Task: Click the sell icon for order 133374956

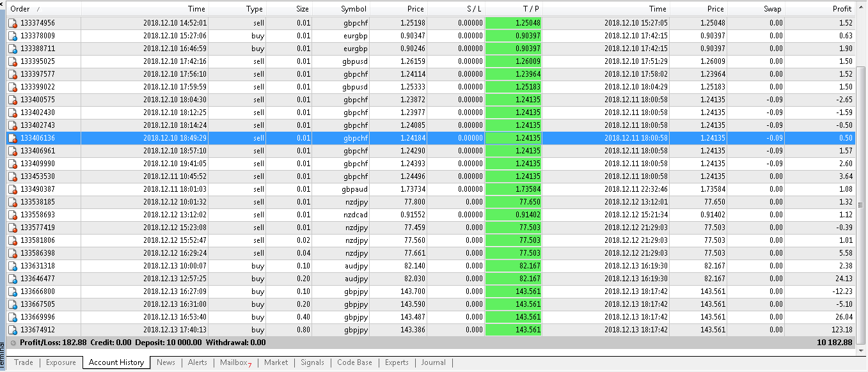Action: click(x=13, y=23)
